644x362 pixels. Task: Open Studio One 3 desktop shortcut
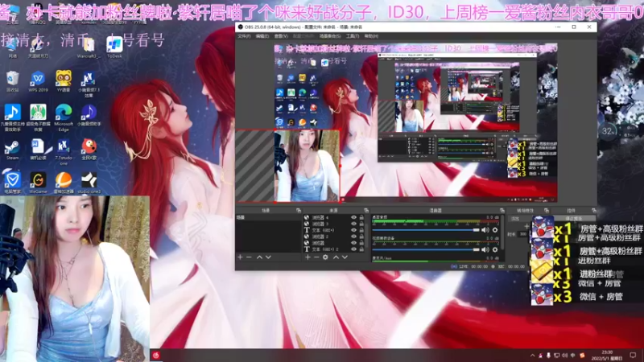(x=89, y=183)
